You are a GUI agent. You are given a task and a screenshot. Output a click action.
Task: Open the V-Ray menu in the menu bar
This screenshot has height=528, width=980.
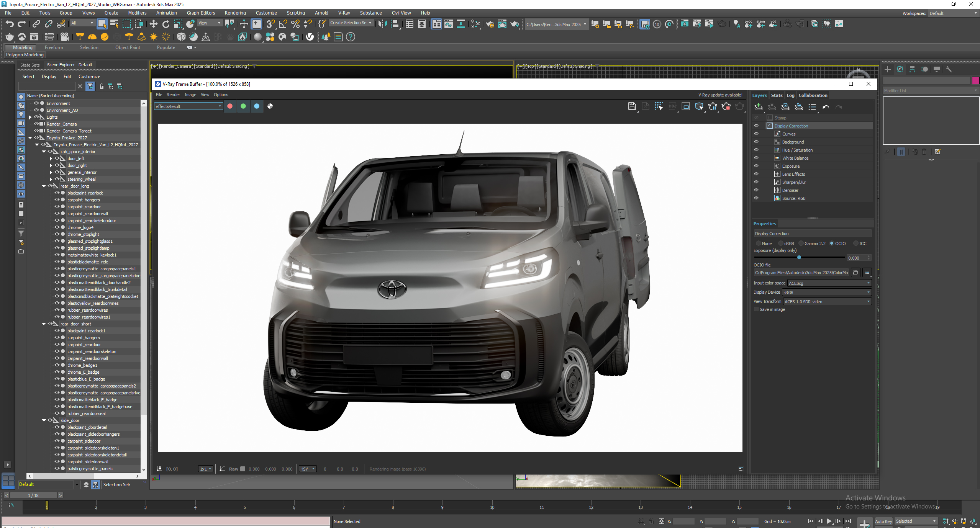tap(344, 13)
